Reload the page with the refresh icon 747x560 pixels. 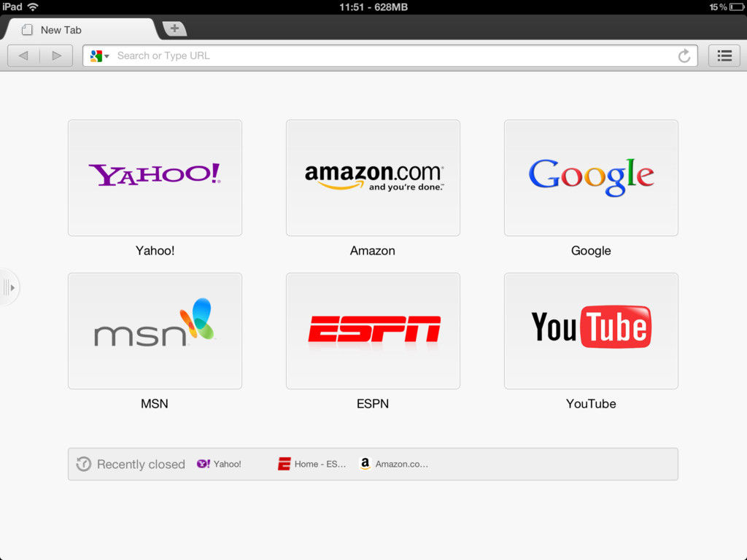pos(684,55)
